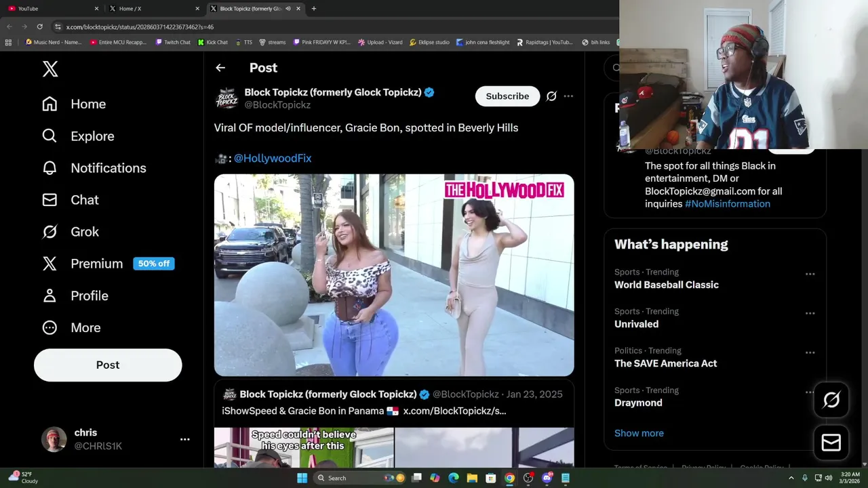Open the floating messages envelope button
The width and height of the screenshot is (868, 488).
pos(831,443)
